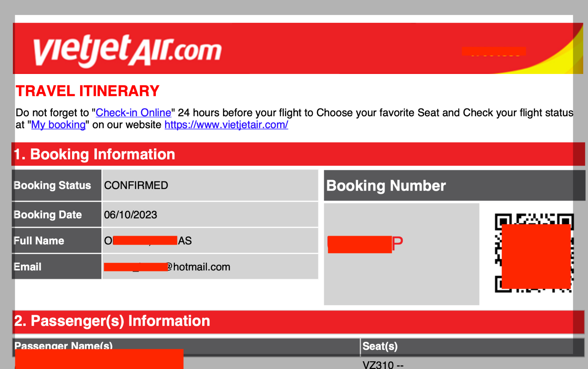Select the TRAVEL ITINERARY heading
The width and height of the screenshot is (588, 369).
[87, 91]
